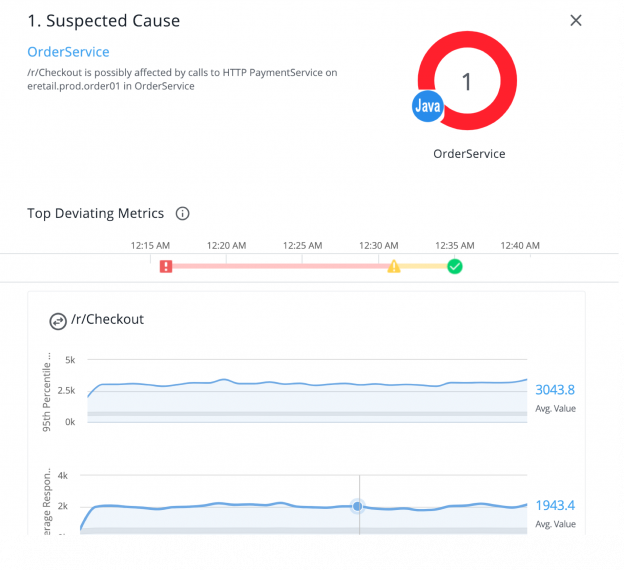Click the 12:40 AM timeline label
The height and width of the screenshot is (570, 624).
(x=520, y=245)
